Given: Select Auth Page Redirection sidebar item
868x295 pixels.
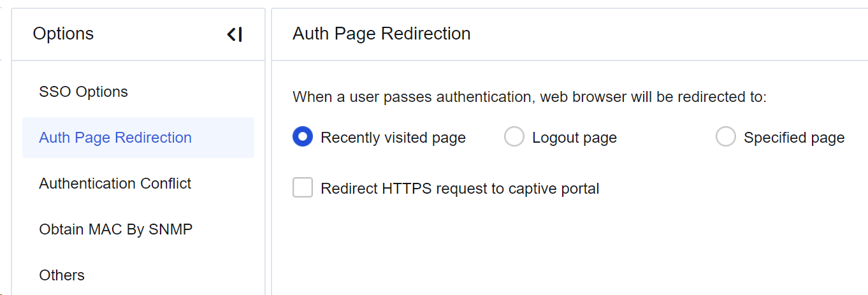Looking at the screenshot, I should [x=115, y=138].
